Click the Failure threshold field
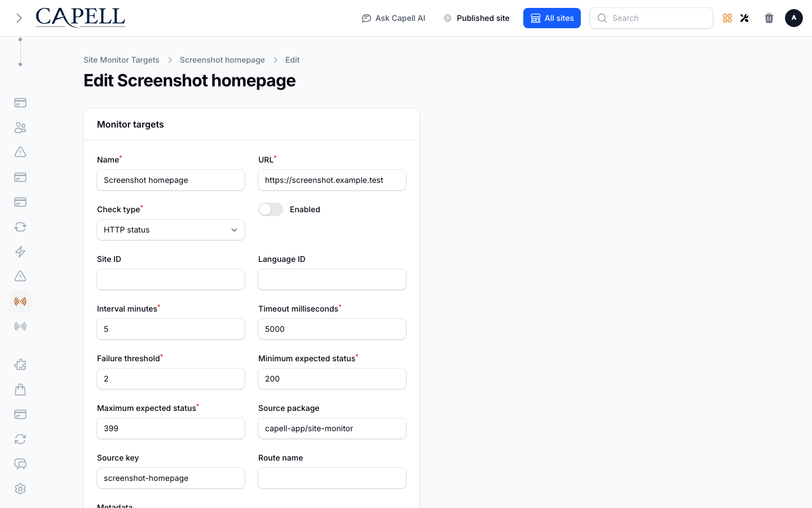 pos(171,379)
